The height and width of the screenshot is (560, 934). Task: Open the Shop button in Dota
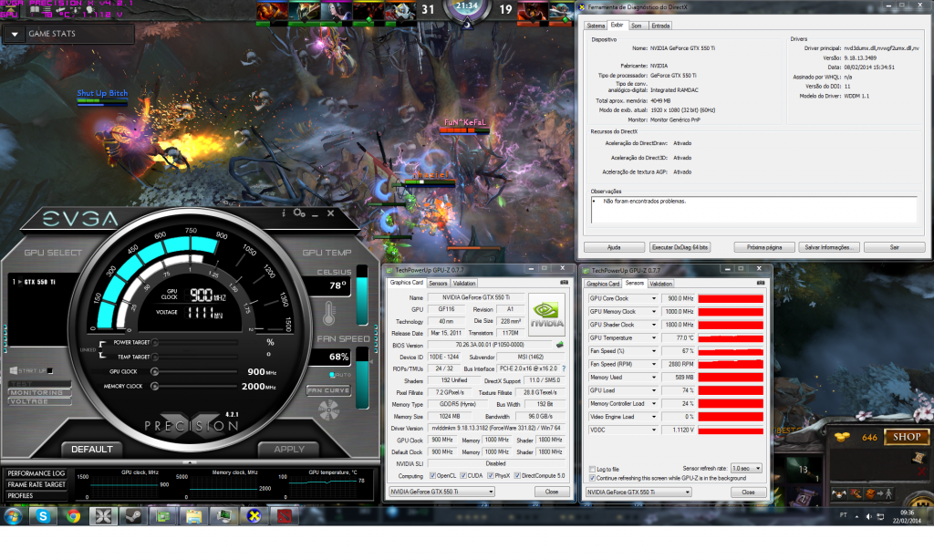click(907, 437)
